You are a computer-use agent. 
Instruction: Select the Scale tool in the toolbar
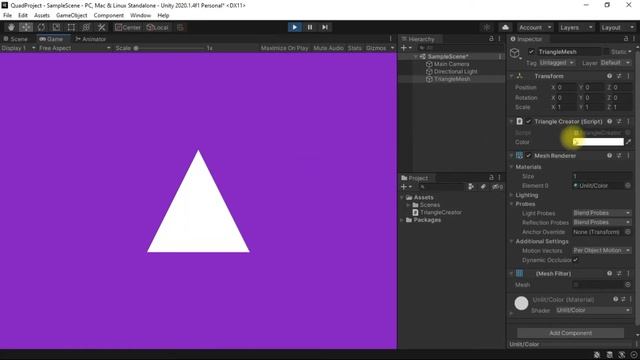coord(56,27)
